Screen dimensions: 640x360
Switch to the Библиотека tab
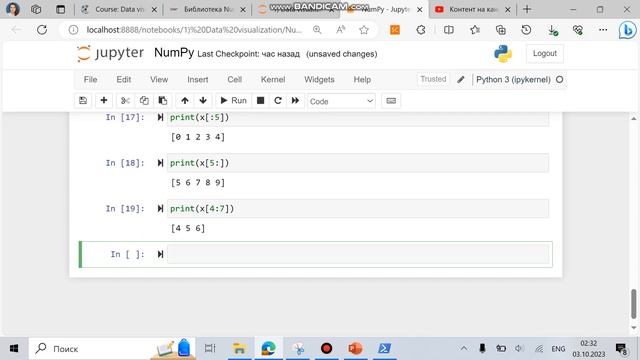[207, 9]
